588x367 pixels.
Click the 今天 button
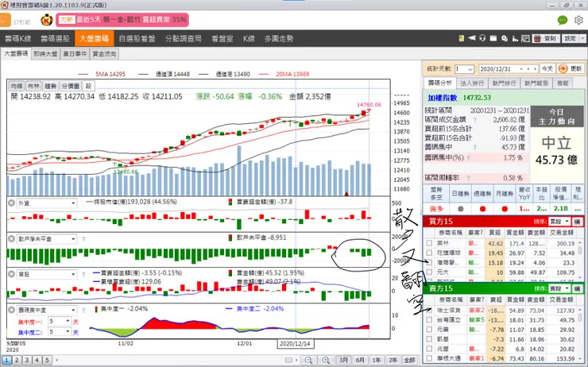547,68
